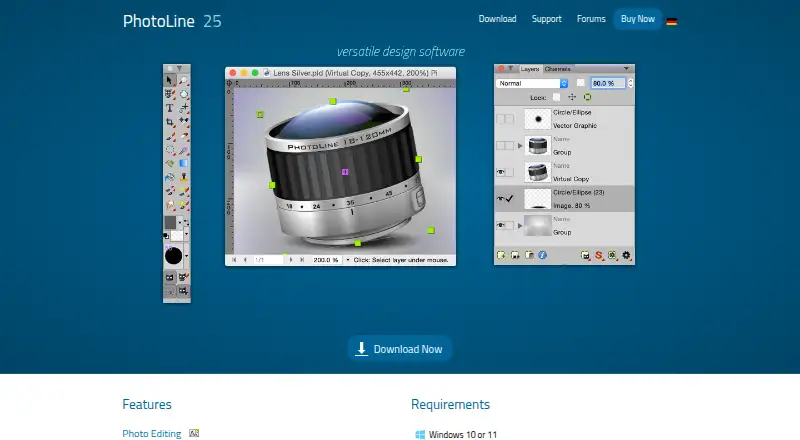
Task: Select the magic wand tool
Action: (x=184, y=150)
